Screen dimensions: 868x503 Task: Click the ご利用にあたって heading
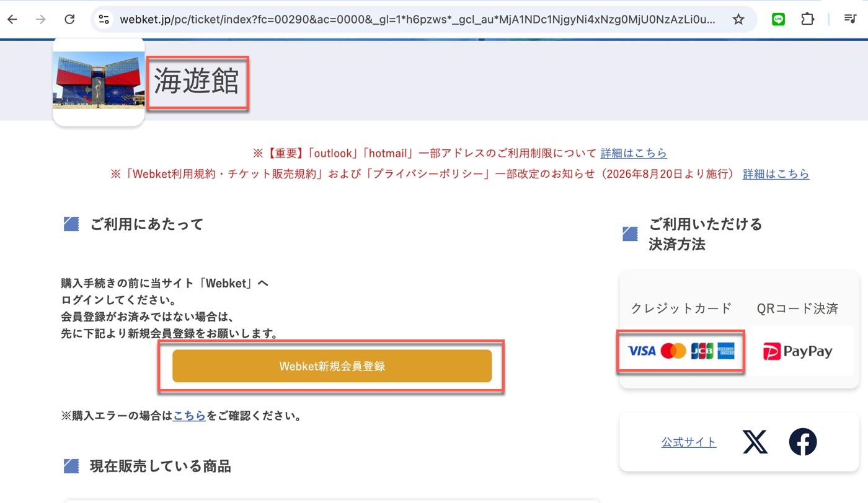click(x=147, y=224)
